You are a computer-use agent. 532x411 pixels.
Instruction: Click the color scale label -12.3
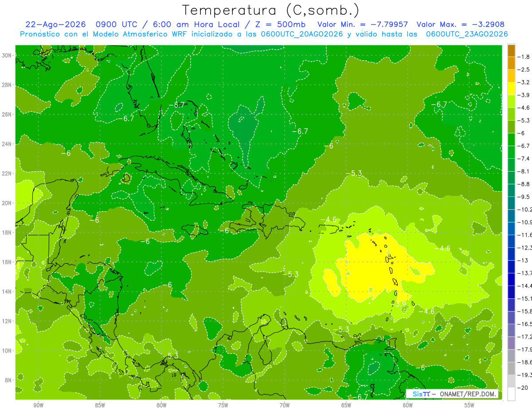coord(525,247)
